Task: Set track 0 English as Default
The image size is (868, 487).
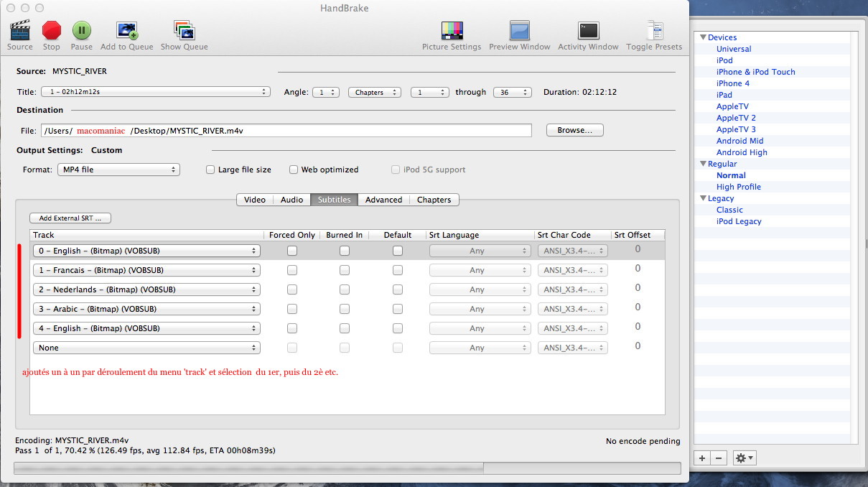Action: [398, 251]
